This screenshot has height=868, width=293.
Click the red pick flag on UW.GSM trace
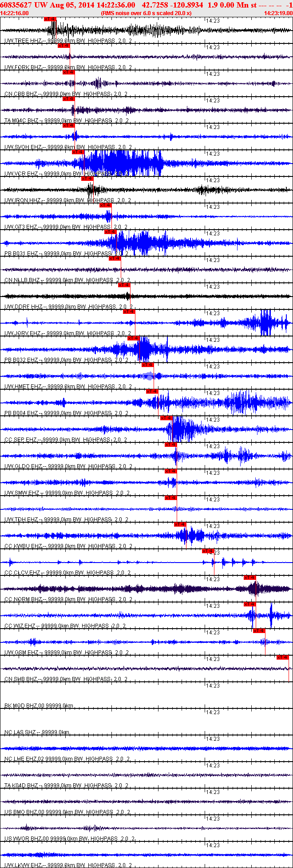[259, 631]
